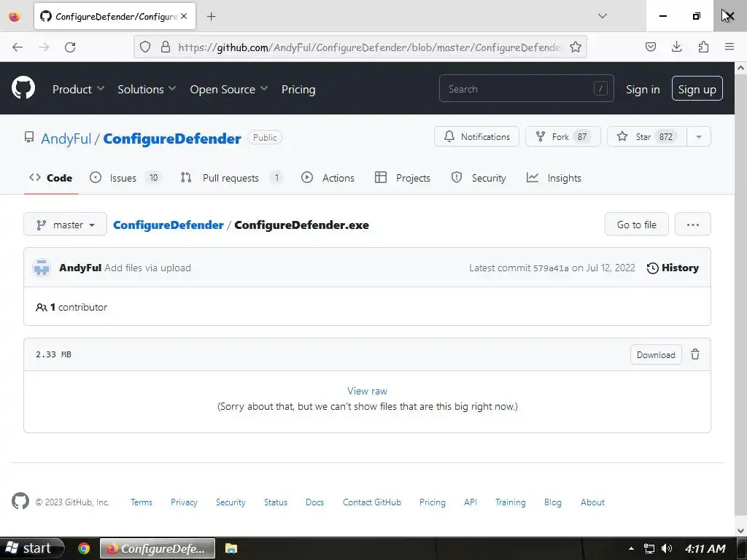Open AndyFul owner profile link
This screenshot has width=747, height=560.
tap(66, 139)
